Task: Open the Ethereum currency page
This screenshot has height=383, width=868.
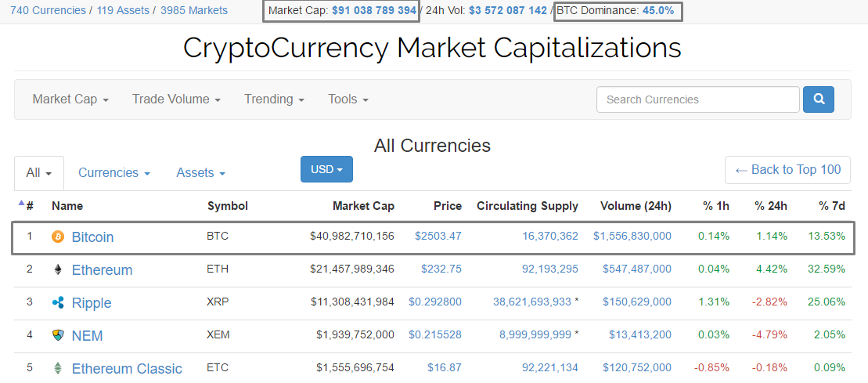Action: point(102,270)
